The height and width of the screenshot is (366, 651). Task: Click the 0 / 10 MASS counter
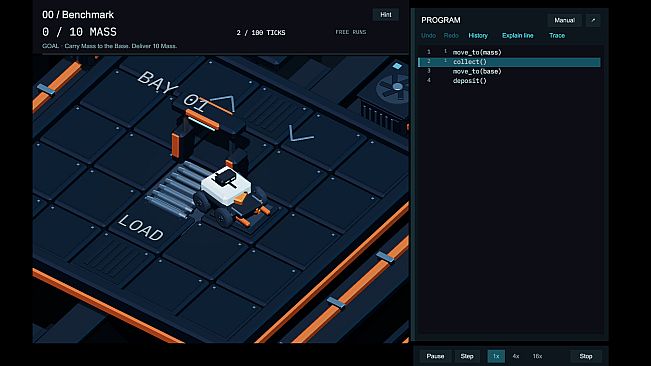point(79,32)
